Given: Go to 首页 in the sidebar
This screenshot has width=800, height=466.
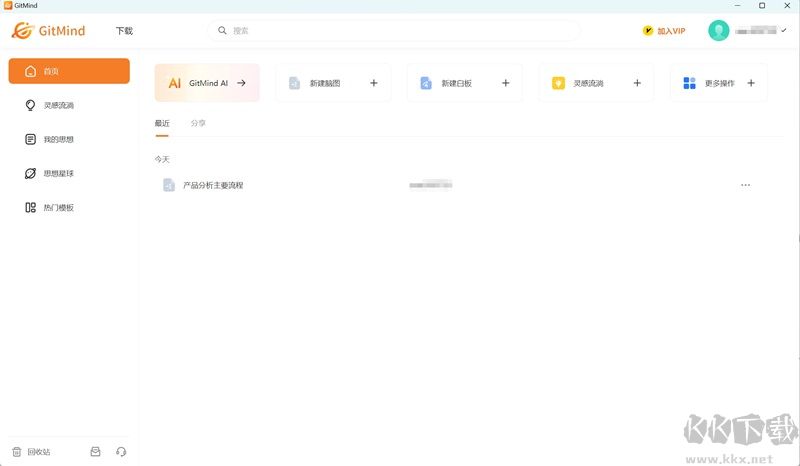Looking at the screenshot, I should (69, 71).
